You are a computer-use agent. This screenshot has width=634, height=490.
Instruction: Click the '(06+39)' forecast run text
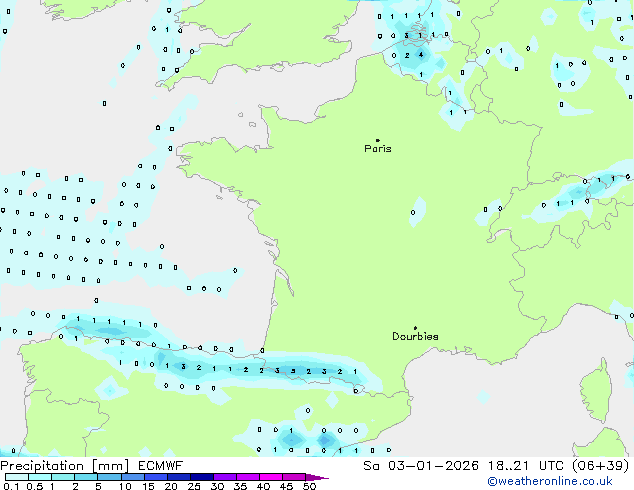[601, 466]
